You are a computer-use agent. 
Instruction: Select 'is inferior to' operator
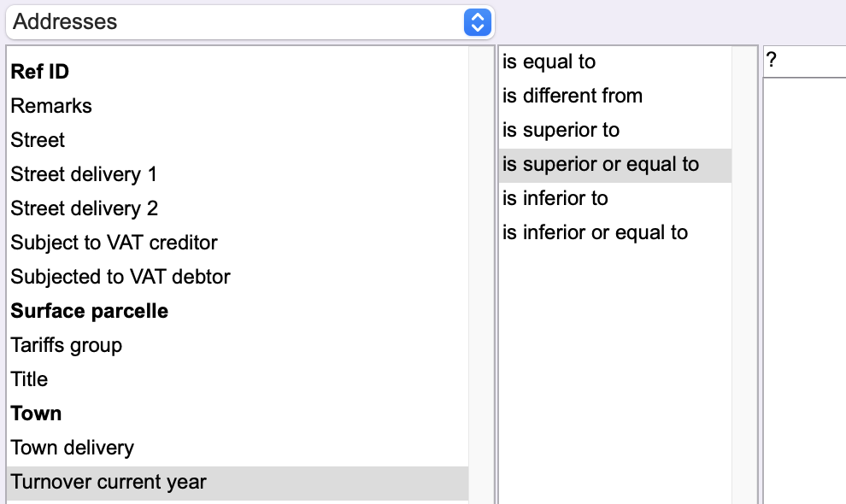(555, 198)
